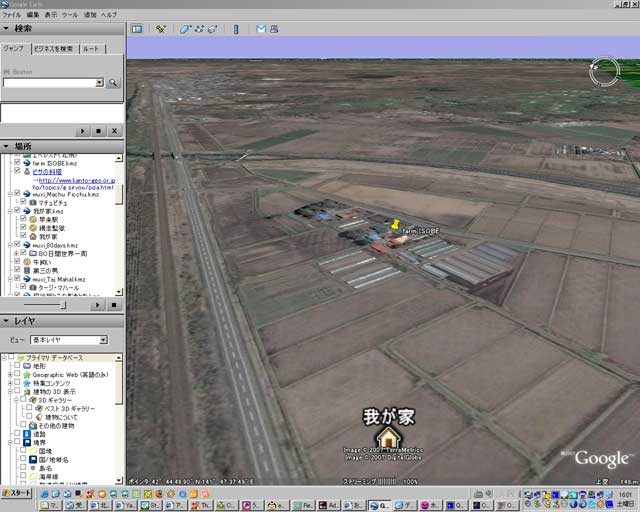Enable the 建物の3D表示 checkbox
The height and width of the screenshot is (512, 640).
point(17,391)
